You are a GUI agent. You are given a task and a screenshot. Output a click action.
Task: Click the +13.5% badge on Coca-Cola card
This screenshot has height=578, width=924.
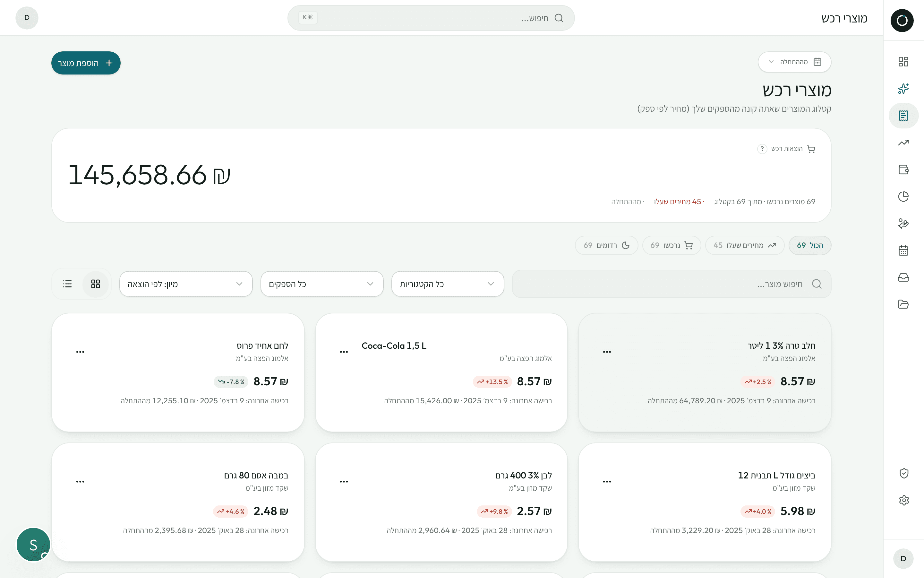click(492, 382)
